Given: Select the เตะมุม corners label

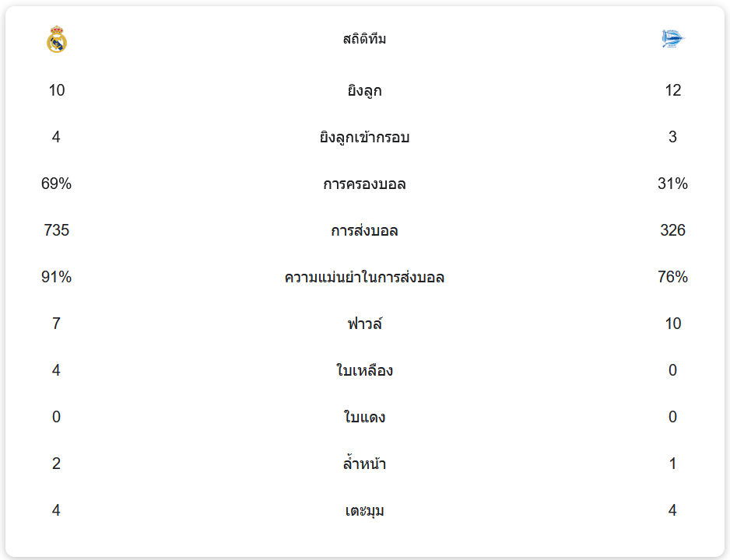Looking at the screenshot, I should [x=364, y=511].
